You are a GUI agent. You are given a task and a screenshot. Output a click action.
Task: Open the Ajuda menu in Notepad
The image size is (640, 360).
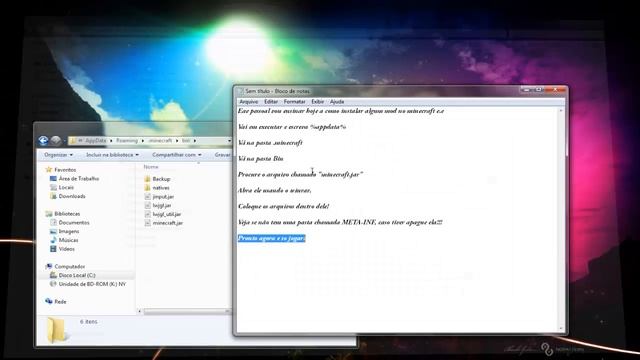337,102
